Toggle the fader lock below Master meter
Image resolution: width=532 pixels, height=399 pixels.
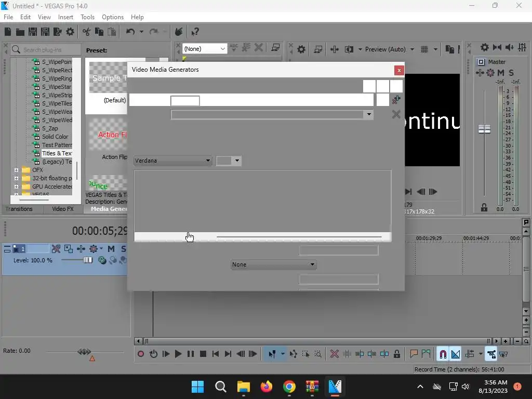coord(484,207)
